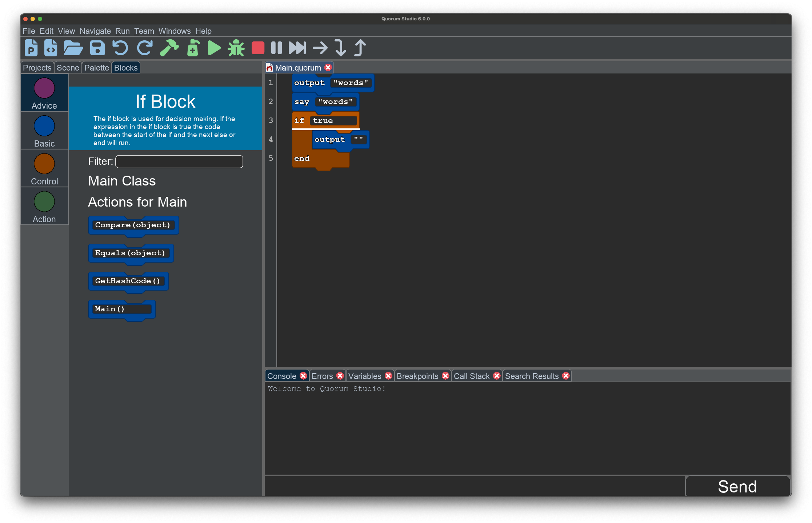Run the program with the green play icon
The image size is (812, 523).
tap(214, 48)
